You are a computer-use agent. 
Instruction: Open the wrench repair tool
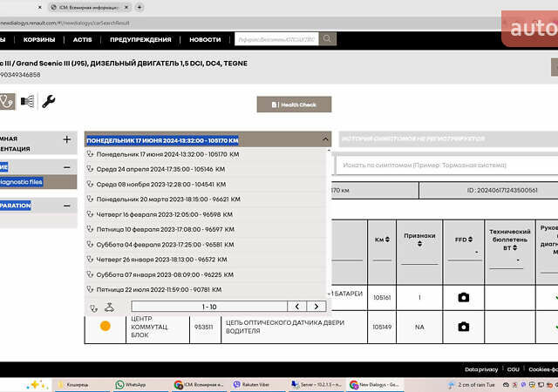[x=48, y=101]
